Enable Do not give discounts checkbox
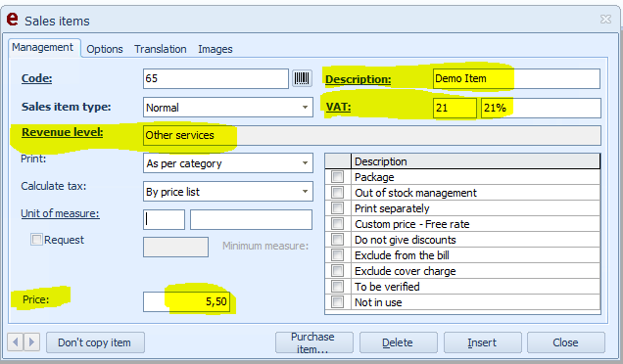This screenshot has height=364, width=623. 337,240
